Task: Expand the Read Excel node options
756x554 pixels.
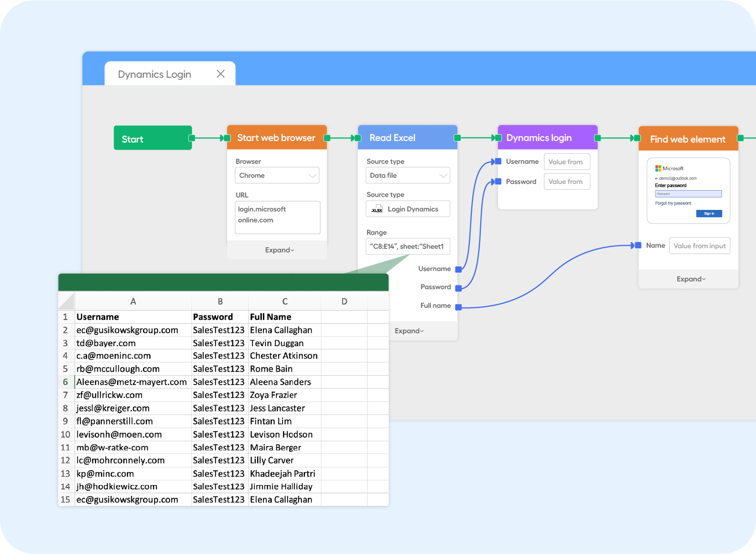Action: 409,331
